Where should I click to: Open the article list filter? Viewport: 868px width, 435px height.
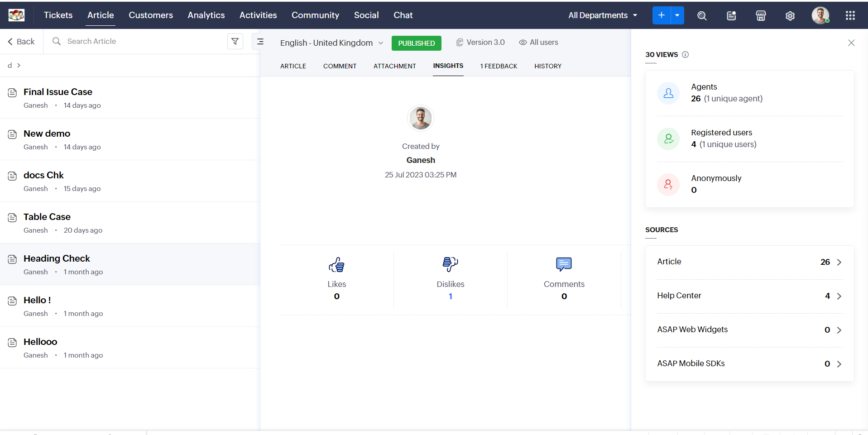tap(235, 41)
